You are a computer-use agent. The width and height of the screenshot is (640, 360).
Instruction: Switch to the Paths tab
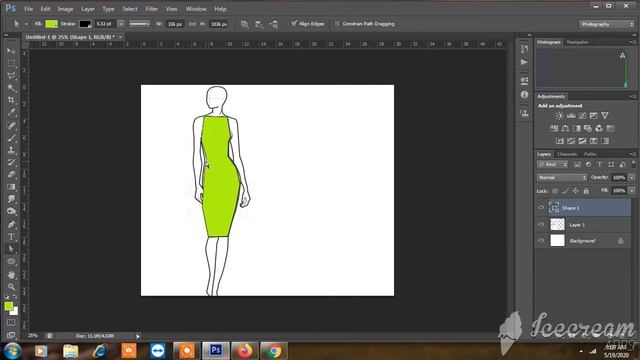pyautogui.click(x=590, y=154)
